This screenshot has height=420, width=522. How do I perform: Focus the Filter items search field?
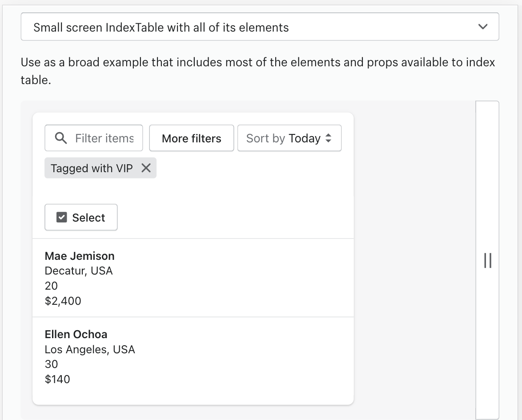104,138
